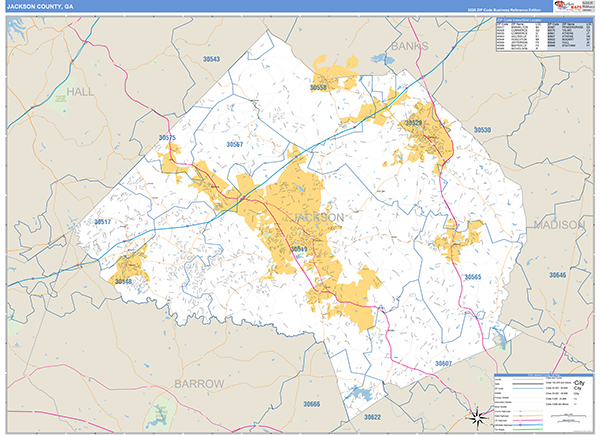Screen dimensions: 600x435
Task: Click ZIP code label 30565
Action: [x=473, y=277]
